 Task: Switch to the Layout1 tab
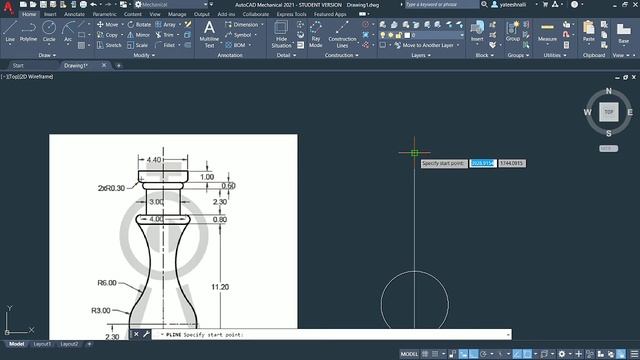[x=42, y=344]
